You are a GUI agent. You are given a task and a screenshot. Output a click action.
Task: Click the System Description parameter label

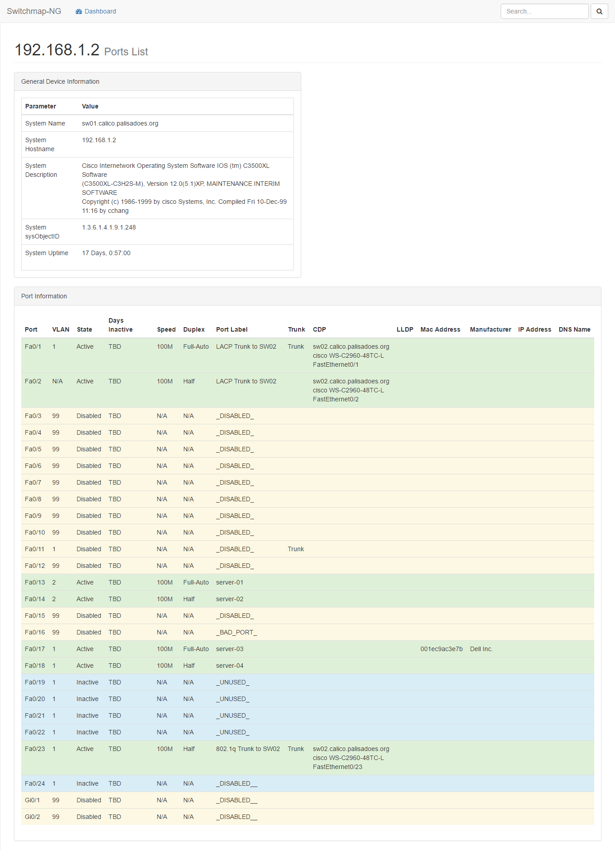click(41, 170)
